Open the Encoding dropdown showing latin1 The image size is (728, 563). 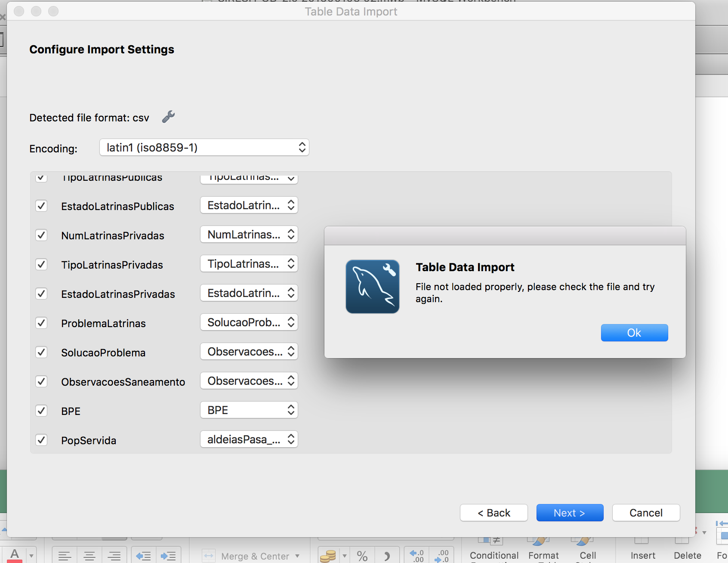(x=204, y=147)
